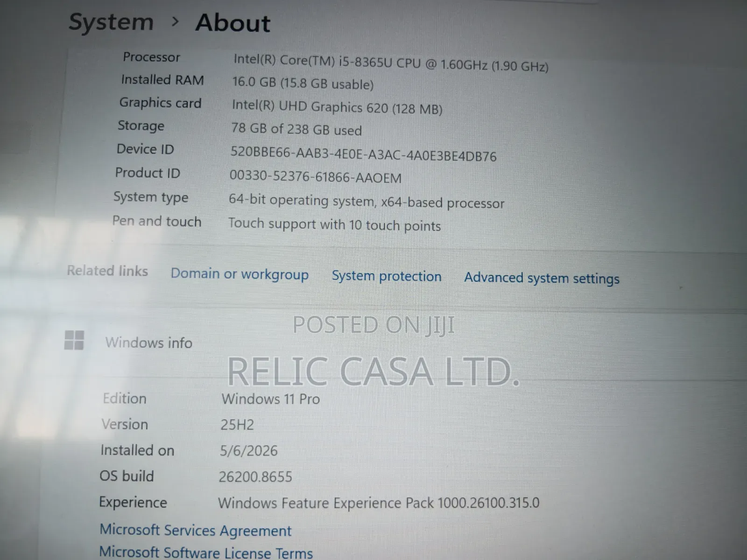Click the About page heading
This screenshot has width=747, height=560.
233,23
